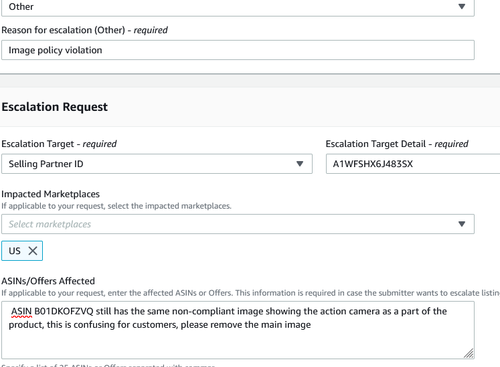Screen dimensions: 500x367
Task: Click the Escalation Request section heading
Action: (x=54, y=107)
